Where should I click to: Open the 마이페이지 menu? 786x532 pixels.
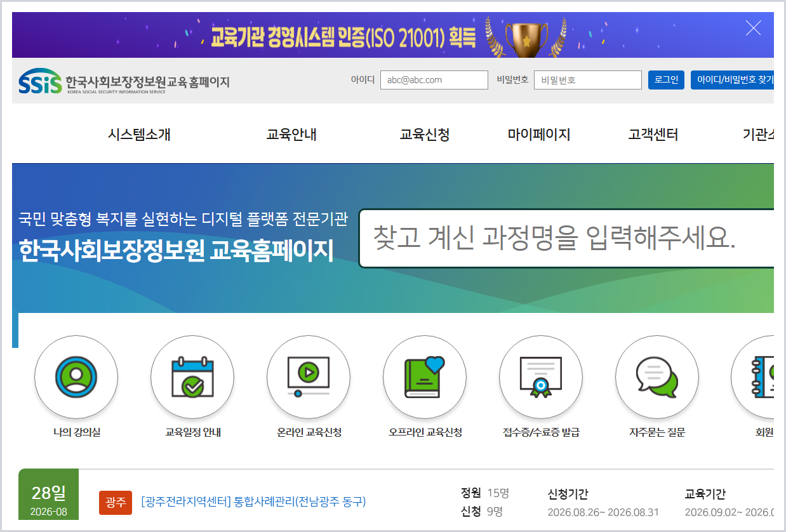(x=539, y=135)
